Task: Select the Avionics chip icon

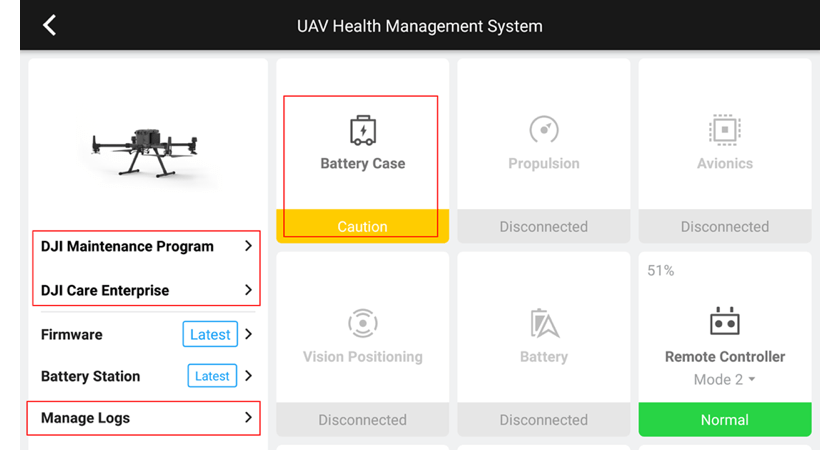Action: 724,130
